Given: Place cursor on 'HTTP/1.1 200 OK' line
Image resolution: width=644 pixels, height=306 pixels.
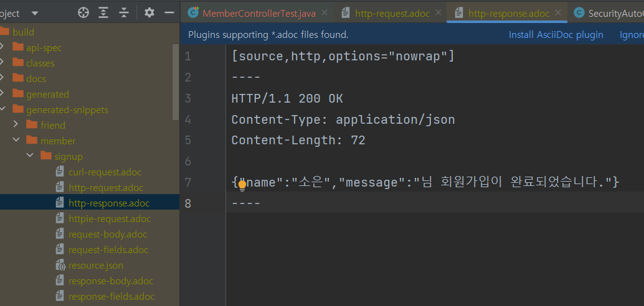Looking at the screenshot, I should [x=287, y=98].
